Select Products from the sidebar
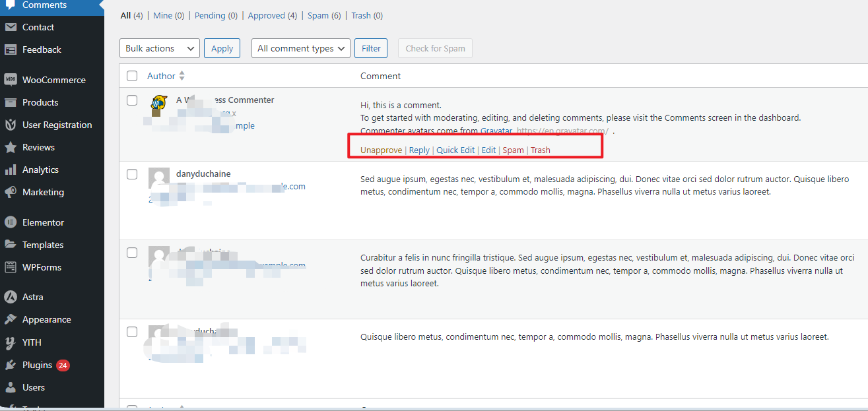The image size is (868, 411). (42, 102)
